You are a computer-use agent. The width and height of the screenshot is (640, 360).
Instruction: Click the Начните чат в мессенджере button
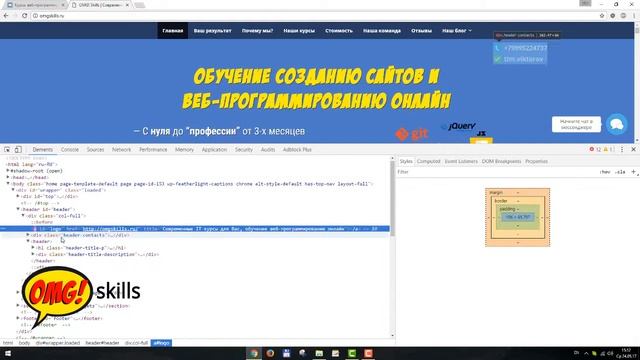click(x=576, y=124)
